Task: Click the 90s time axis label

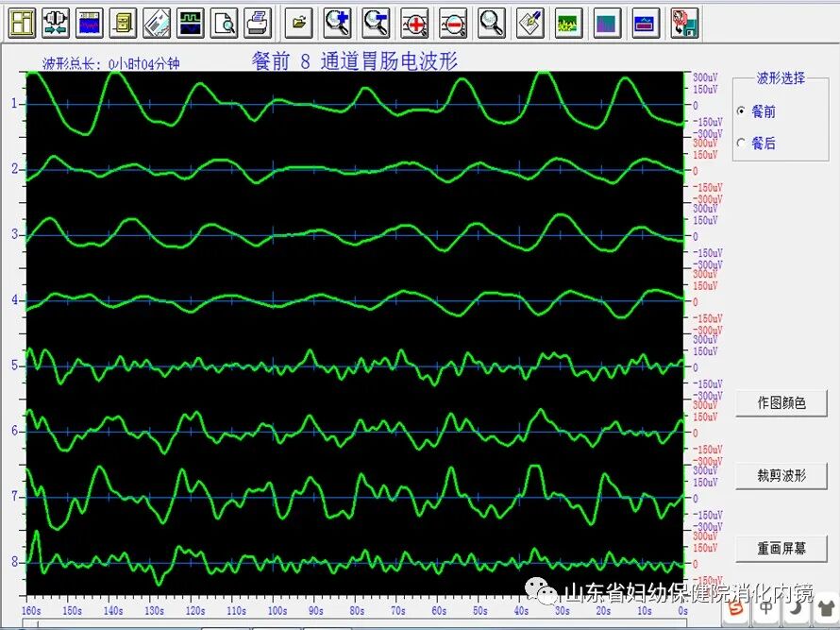Action: coord(315,611)
